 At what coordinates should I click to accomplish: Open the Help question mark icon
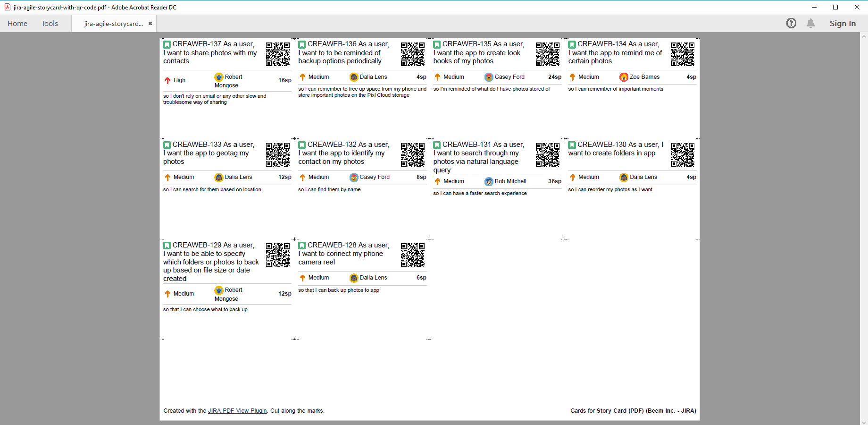point(791,23)
